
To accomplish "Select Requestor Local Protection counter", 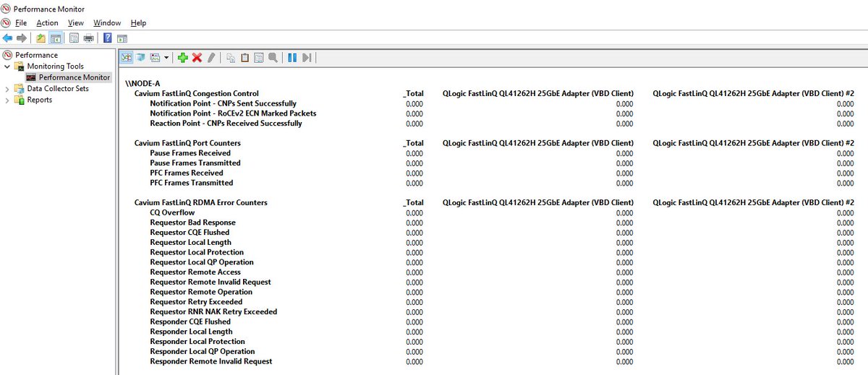I will 197,252.
